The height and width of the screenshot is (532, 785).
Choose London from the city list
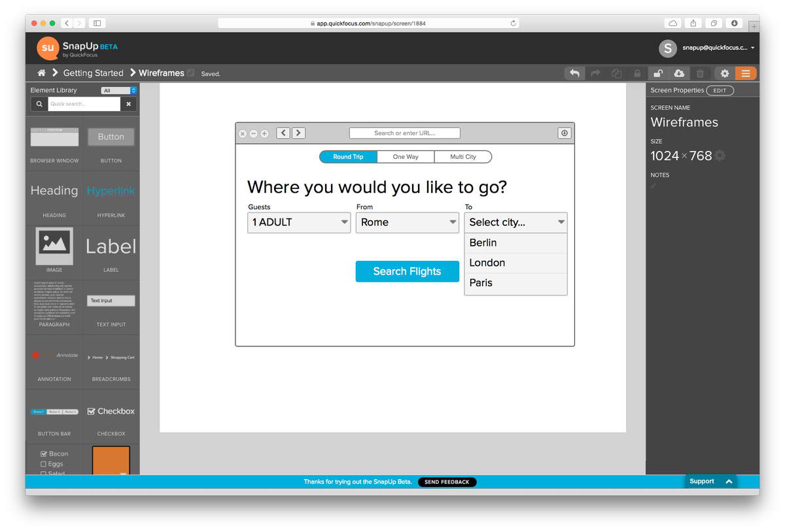click(x=516, y=263)
